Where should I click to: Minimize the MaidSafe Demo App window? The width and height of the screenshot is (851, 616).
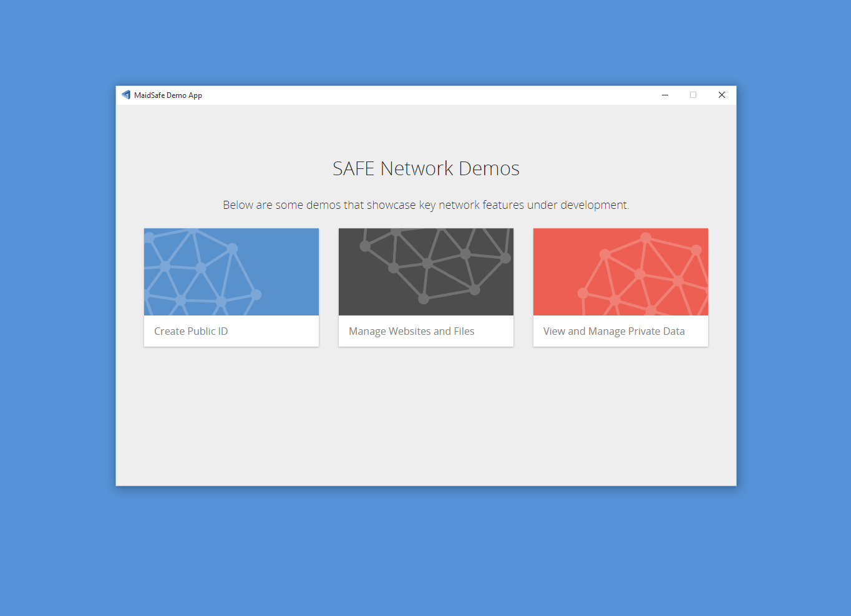(665, 95)
